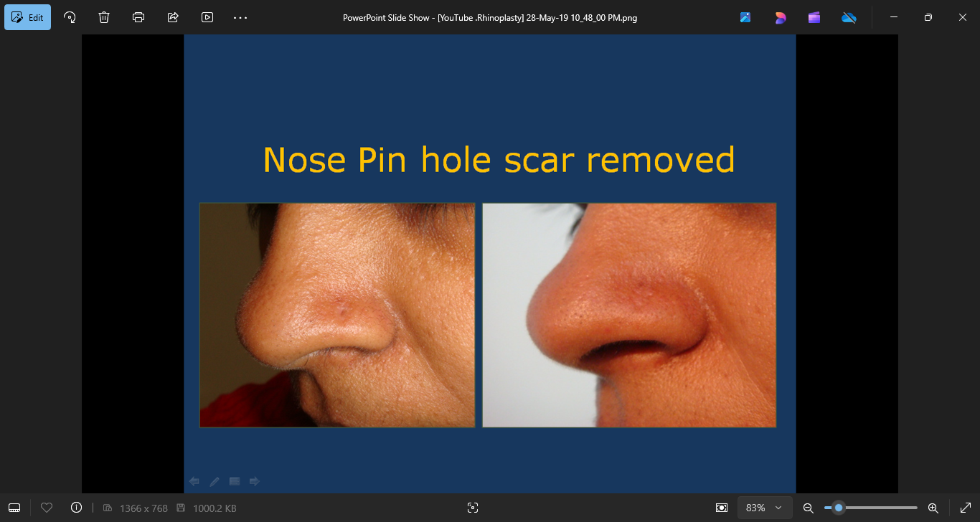Image resolution: width=980 pixels, height=522 pixels.
Task: Rotate the image using the rotate icon
Action: point(70,17)
